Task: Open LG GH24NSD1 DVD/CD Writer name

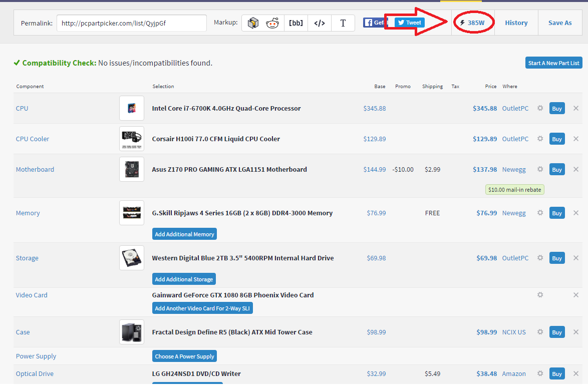Action: point(196,374)
